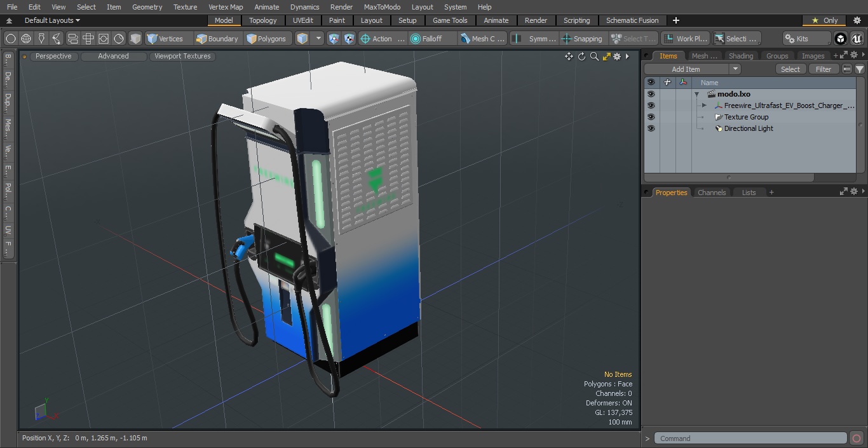Screen dimensions: 868x448
Task: Open the Add Item dropdown arrow
Action: click(x=735, y=69)
